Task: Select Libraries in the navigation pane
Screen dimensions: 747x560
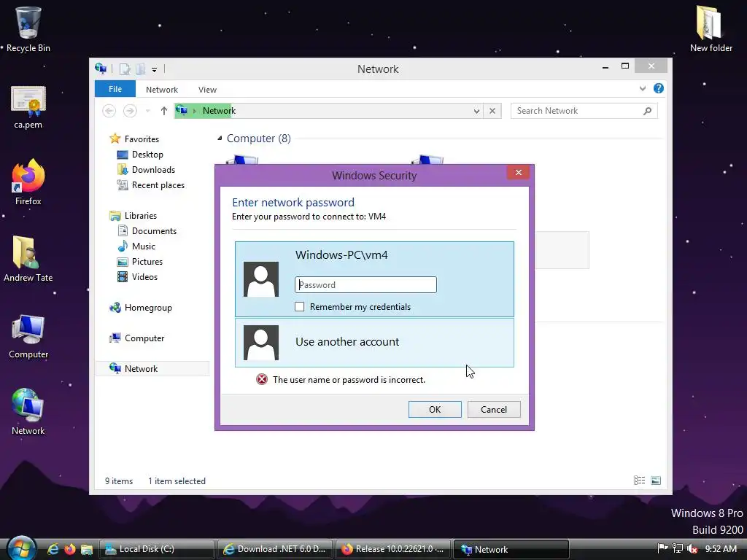Action: (x=133, y=216)
